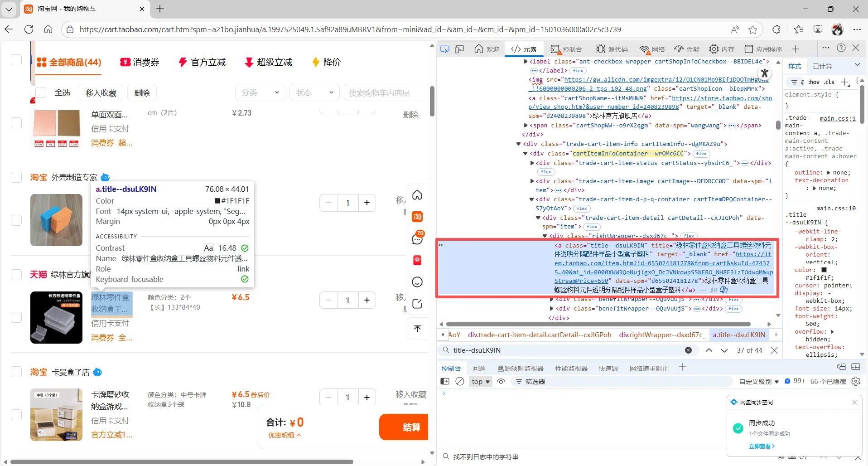Select the 消费券 cart tab
The image size is (868, 466).
click(x=140, y=62)
